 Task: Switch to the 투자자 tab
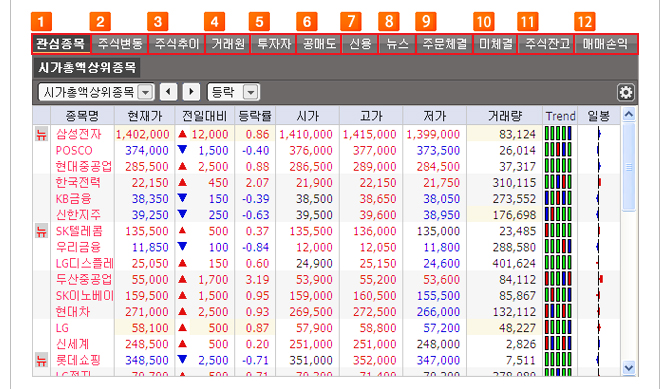coord(273,44)
